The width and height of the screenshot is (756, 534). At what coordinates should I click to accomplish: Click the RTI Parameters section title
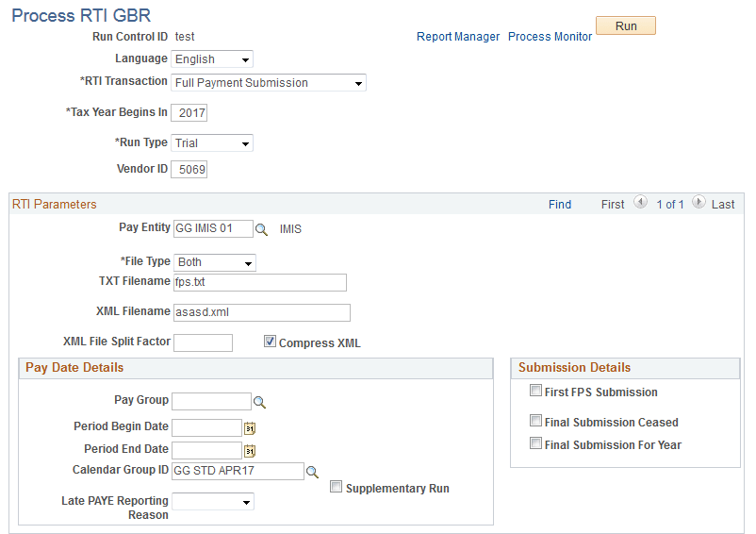point(54,205)
